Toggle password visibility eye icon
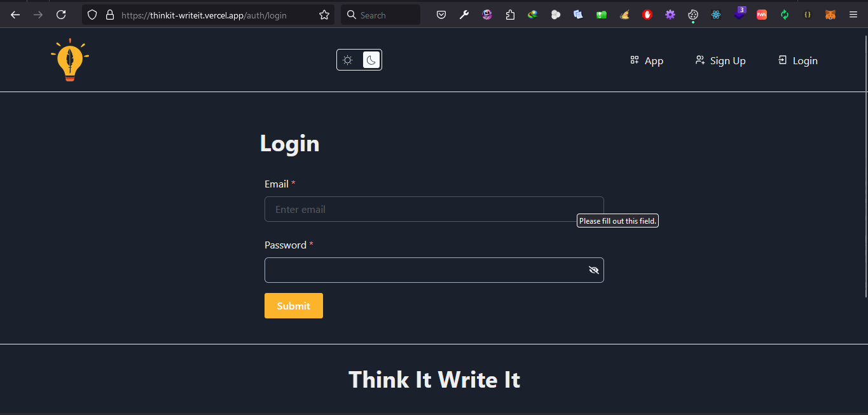The image size is (868, 415). 594,270
